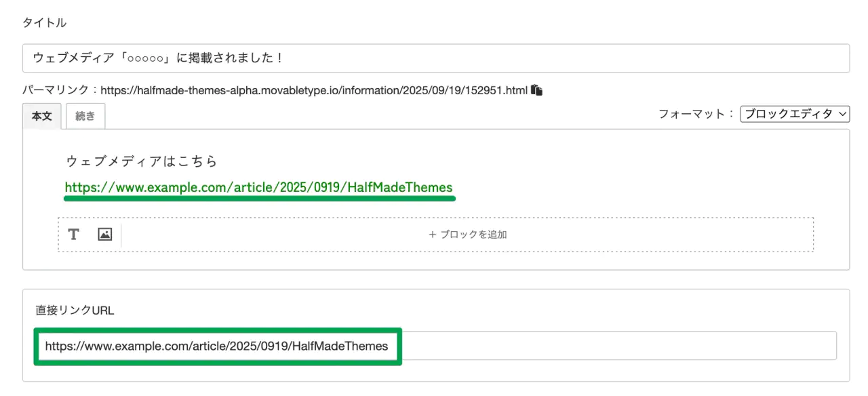Click the chevron arrow on ブロックエディタ selector
The height and width of the screenshot is (396, 868).
(x=843, y=115)
